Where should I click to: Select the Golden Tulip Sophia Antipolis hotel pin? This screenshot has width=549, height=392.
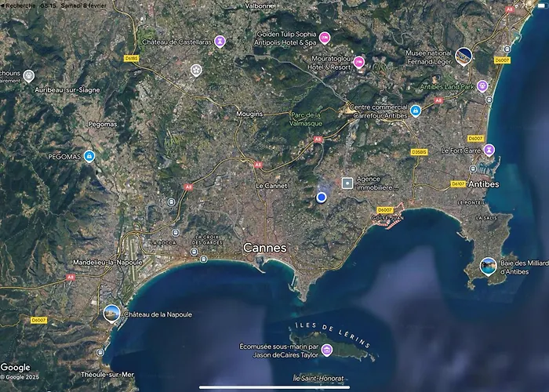[325, 38]
